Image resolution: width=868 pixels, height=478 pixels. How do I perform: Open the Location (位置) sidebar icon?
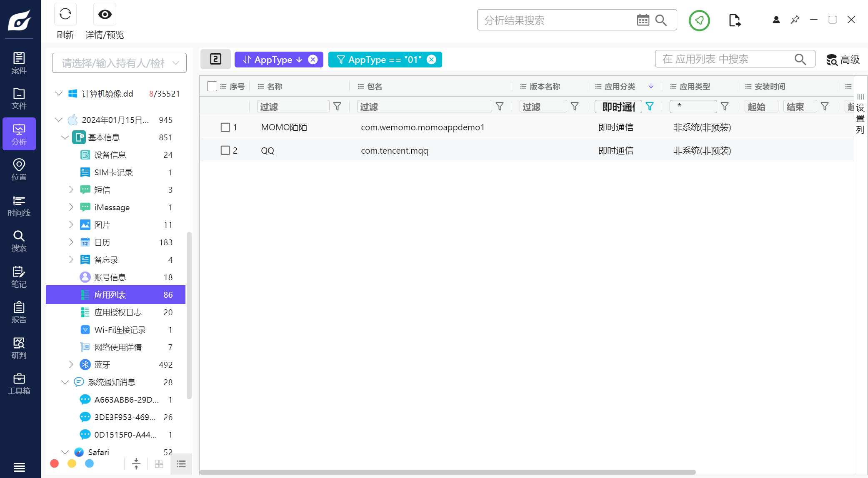click(19, 169)
